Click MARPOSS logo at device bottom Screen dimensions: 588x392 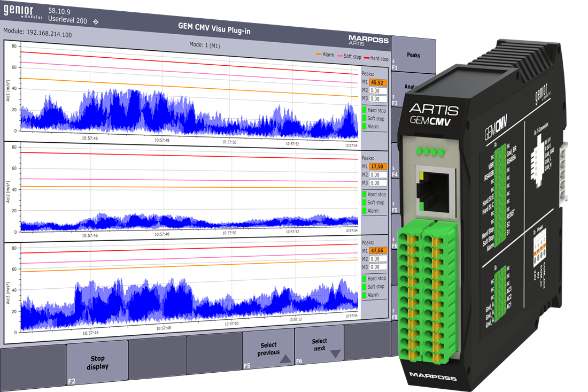pos(433,376)
